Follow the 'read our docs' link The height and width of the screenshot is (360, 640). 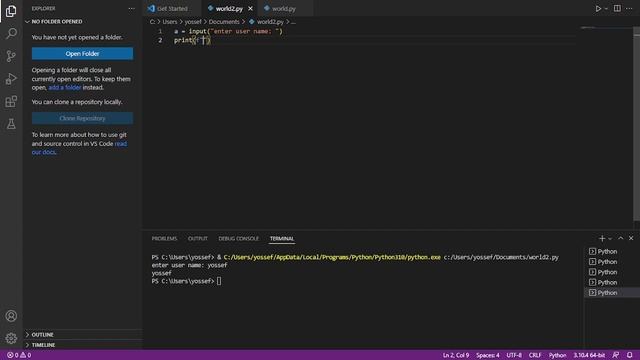click(x=79, y=148)
